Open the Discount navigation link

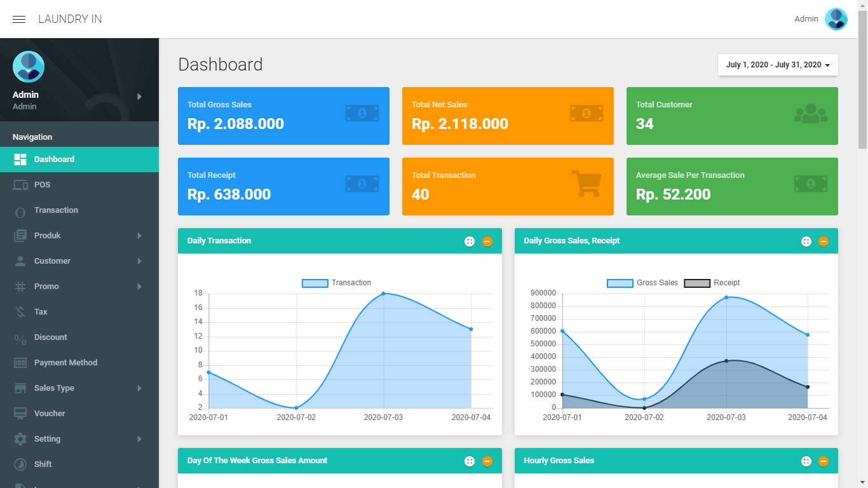tap(50, 337)
